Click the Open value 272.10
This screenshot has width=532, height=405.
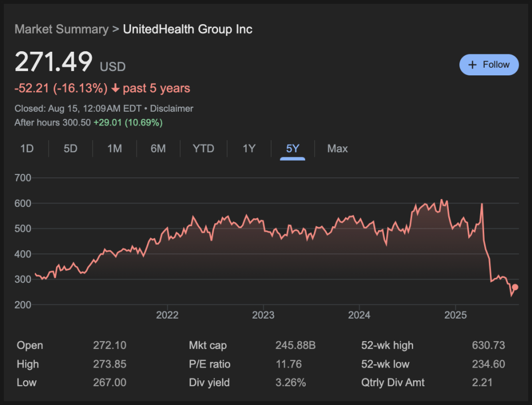[x=110, y=346]
